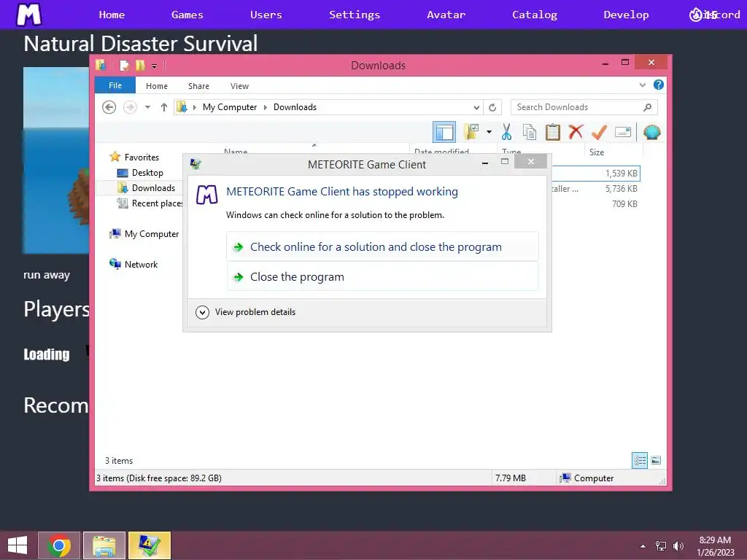The width and height of the screenshot is (747, 560).
Task: Open Help with the blue question mark icon
Action: [x=659, y=85]
